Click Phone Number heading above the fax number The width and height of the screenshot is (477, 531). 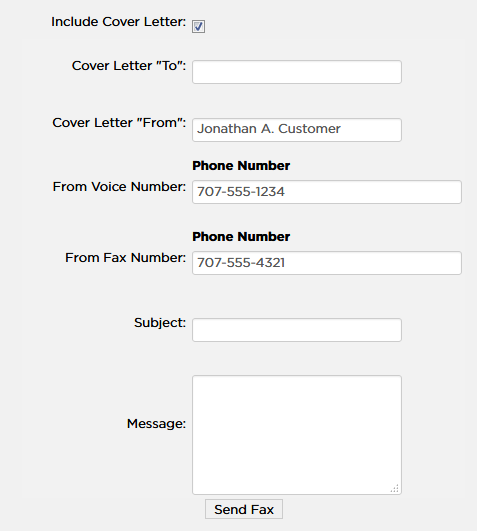coord(241,237)
